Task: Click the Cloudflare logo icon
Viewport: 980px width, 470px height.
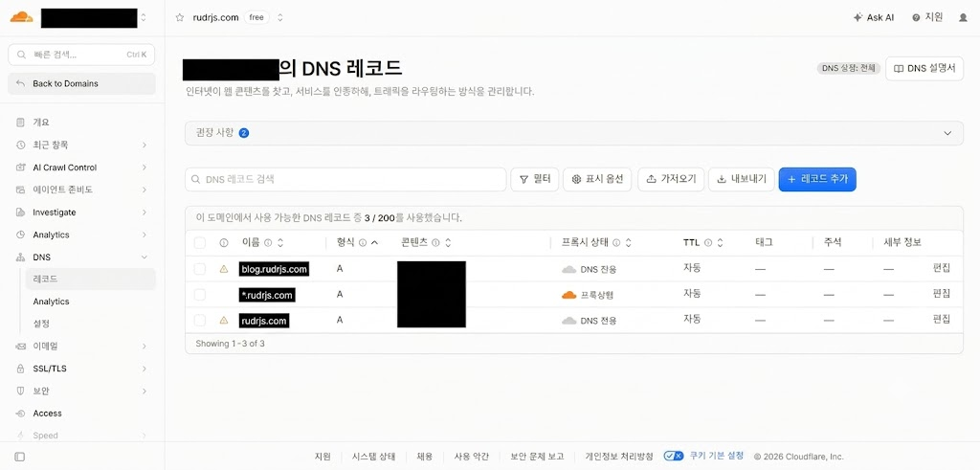Action: [21, 17]
